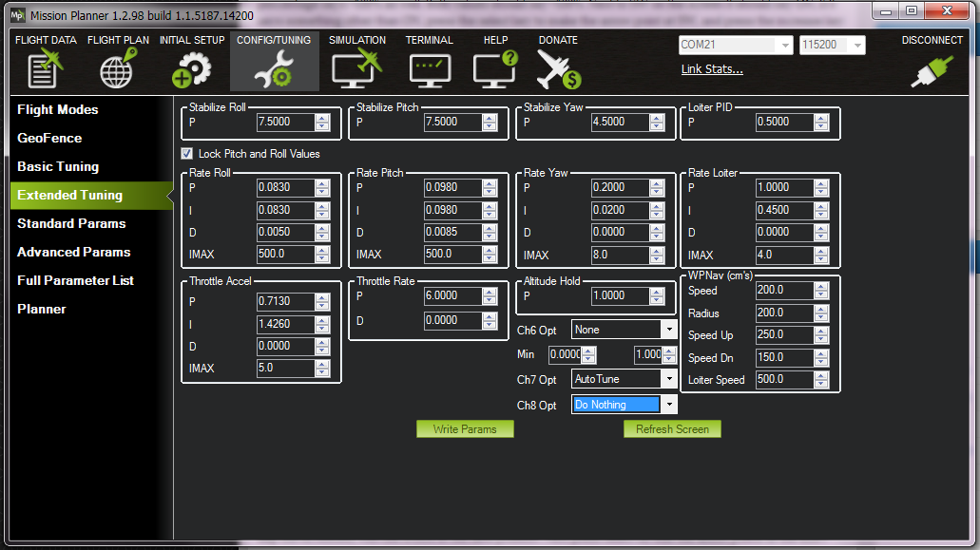Screen dimensions: 980x550
Task: Open Advanced Params in the sidebar
Action: (74, 253)
